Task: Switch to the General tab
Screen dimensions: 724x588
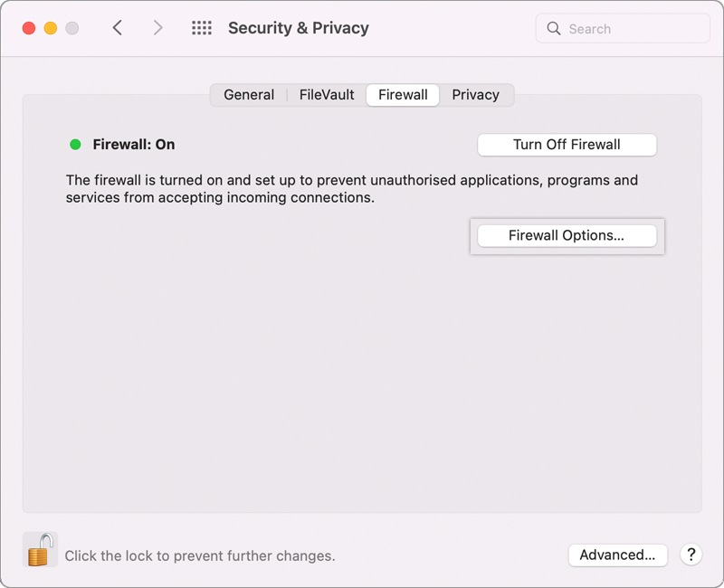Action: (249, 95)
